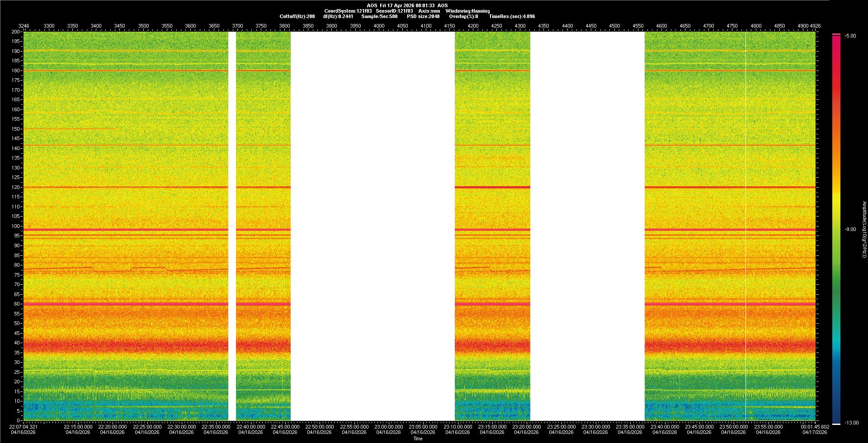This screenshot has height=443, width=868.
Task: Click the TimeRes.(sec):4.096 header text
Action: [x=512, y=16]
